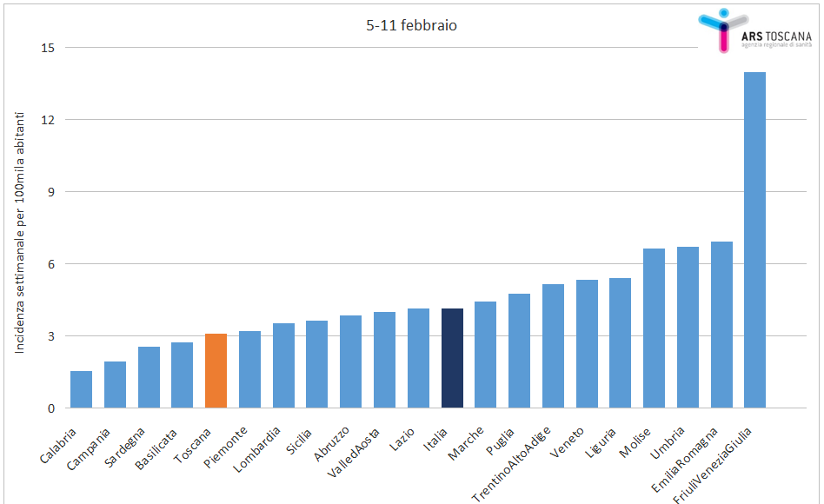Click the ValledAosta bar
The height and width of the screenshot is (504, 824).
(x=385, y=360)
